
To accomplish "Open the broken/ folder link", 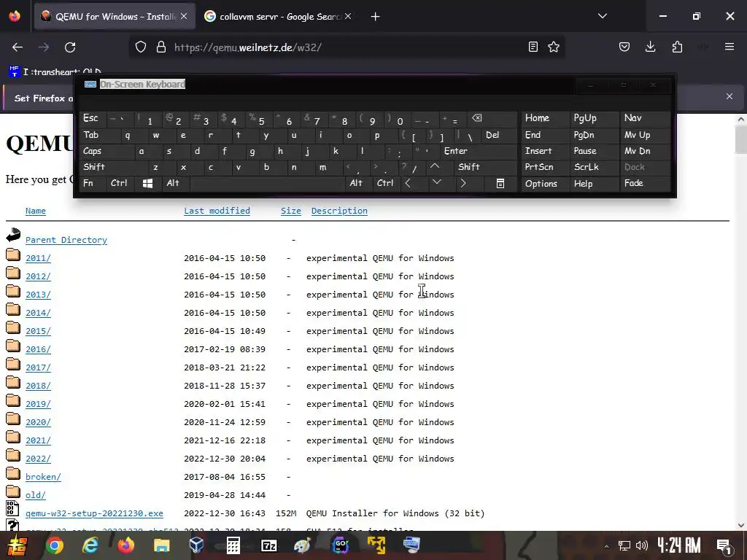I will click(43, 477).
